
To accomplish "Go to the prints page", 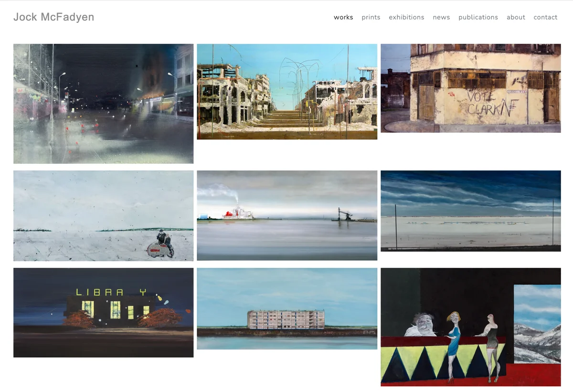I will click(x=371, y=17).
